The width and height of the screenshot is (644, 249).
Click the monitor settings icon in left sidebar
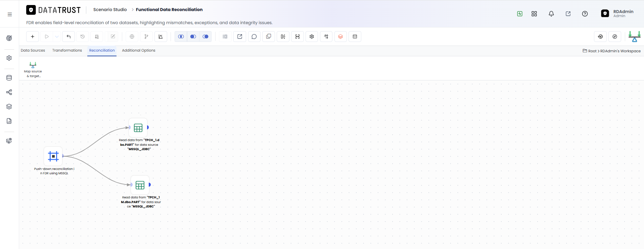pyautogui.click(x=9, y=141)
